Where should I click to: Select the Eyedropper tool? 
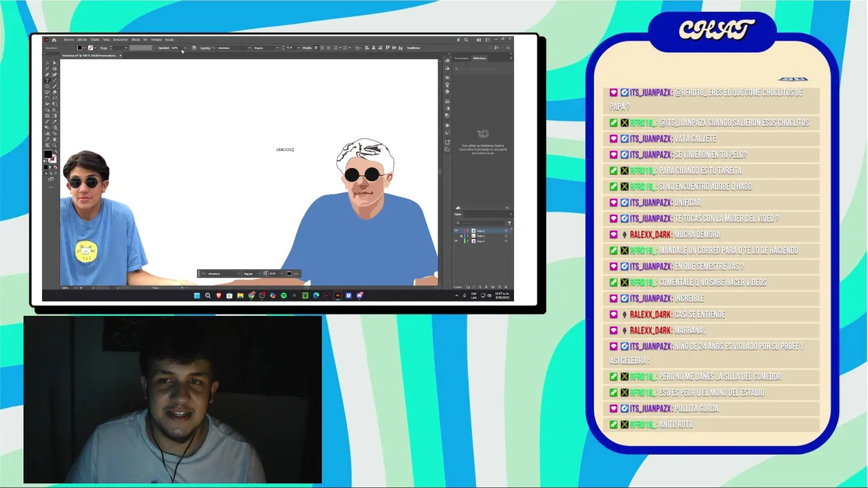[54, 121]
